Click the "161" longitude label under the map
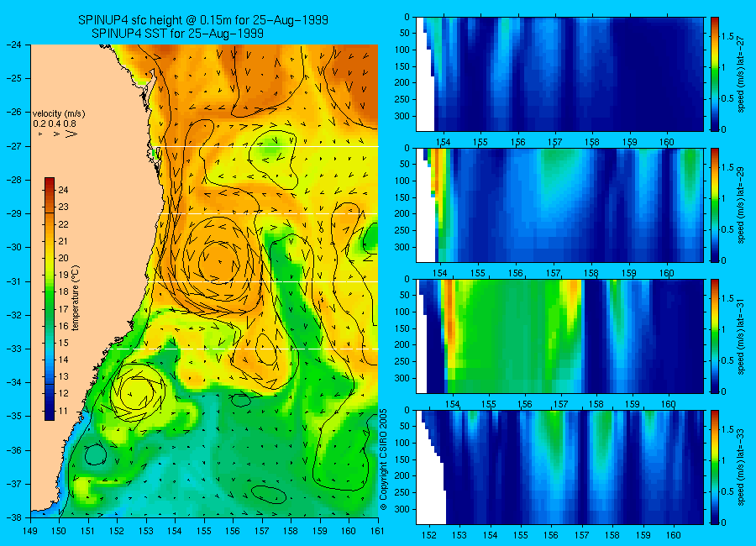 click(x=377, y=531)
